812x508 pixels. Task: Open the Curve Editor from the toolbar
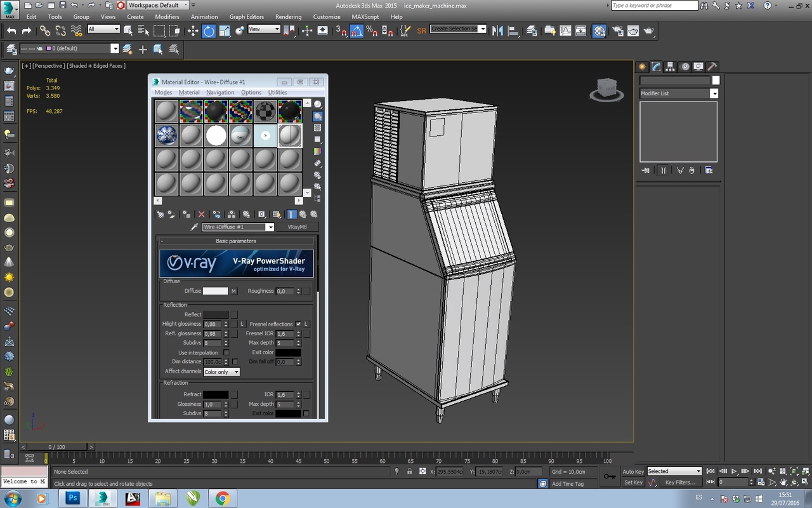565,30
